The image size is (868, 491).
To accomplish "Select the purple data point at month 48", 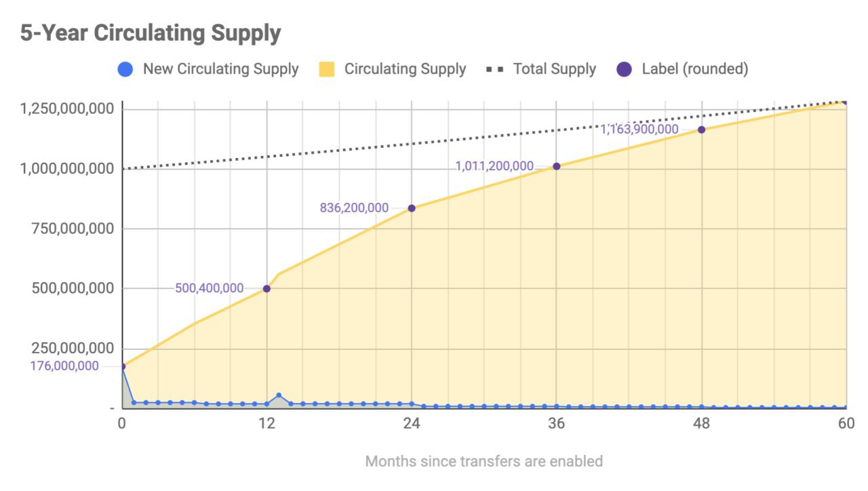I will (x=701, y=130).
